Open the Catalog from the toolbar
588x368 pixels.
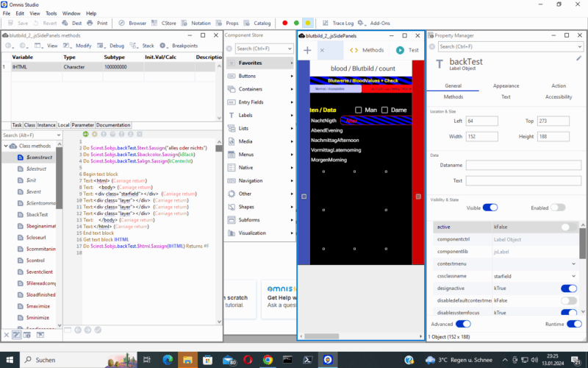[257, 23]
